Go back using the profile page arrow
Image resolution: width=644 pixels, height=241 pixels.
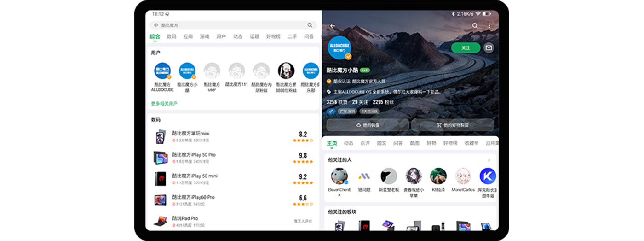333,26
